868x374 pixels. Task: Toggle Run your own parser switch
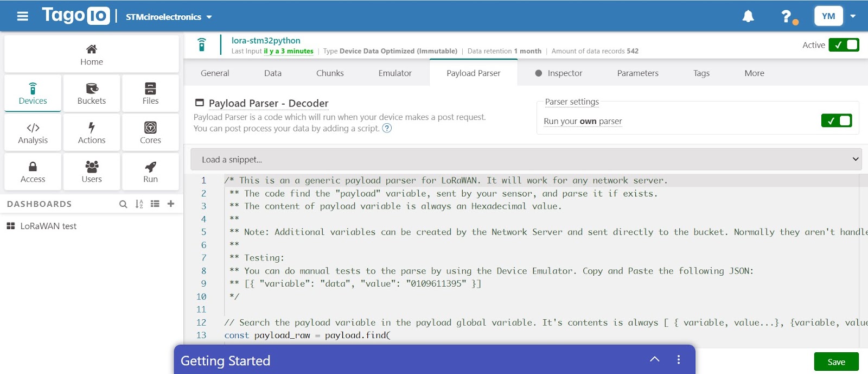click(837, 121)
